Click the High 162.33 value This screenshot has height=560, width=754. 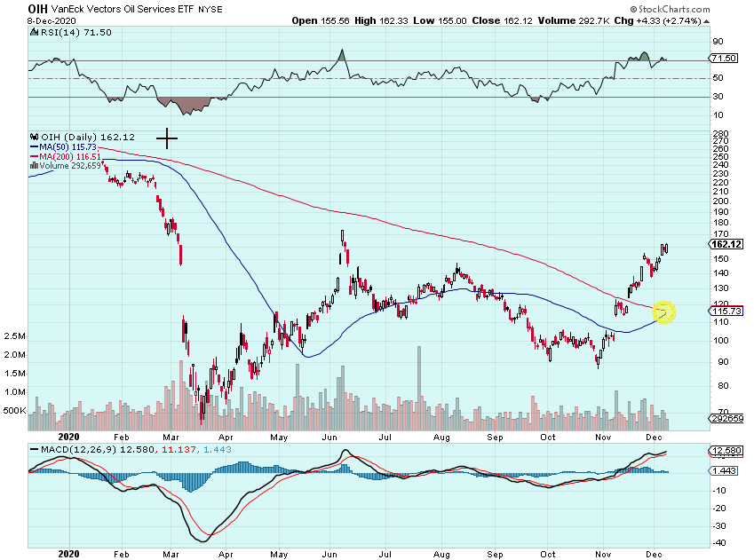[x=381, y=20]
